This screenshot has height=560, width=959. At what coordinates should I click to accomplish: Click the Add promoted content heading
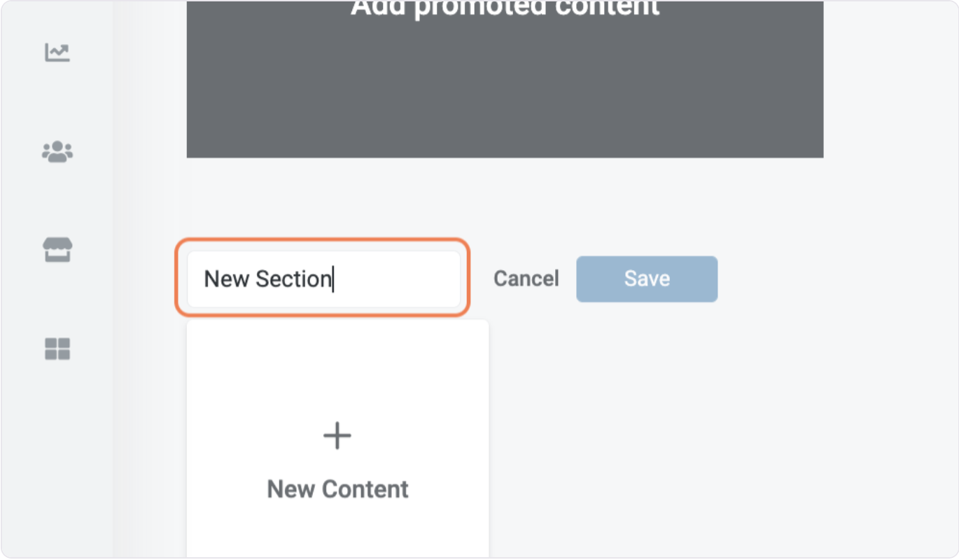click(x=504, y=8)
